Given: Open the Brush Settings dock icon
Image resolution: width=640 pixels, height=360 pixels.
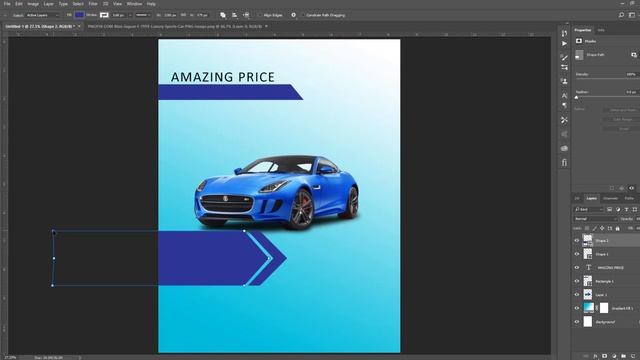Looking at the screenshot, I should pyautogui.click(x=564, y=58).
